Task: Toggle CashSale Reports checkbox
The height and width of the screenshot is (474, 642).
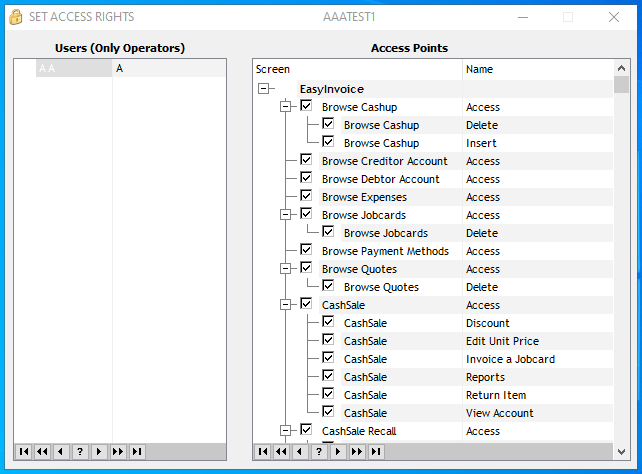Action: [328, 376]
